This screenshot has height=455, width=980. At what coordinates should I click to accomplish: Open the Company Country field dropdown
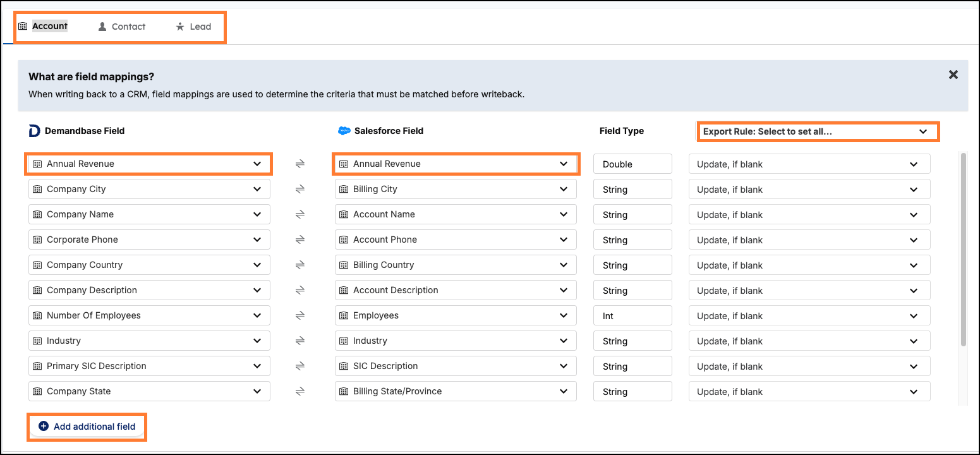click(149, 265)
